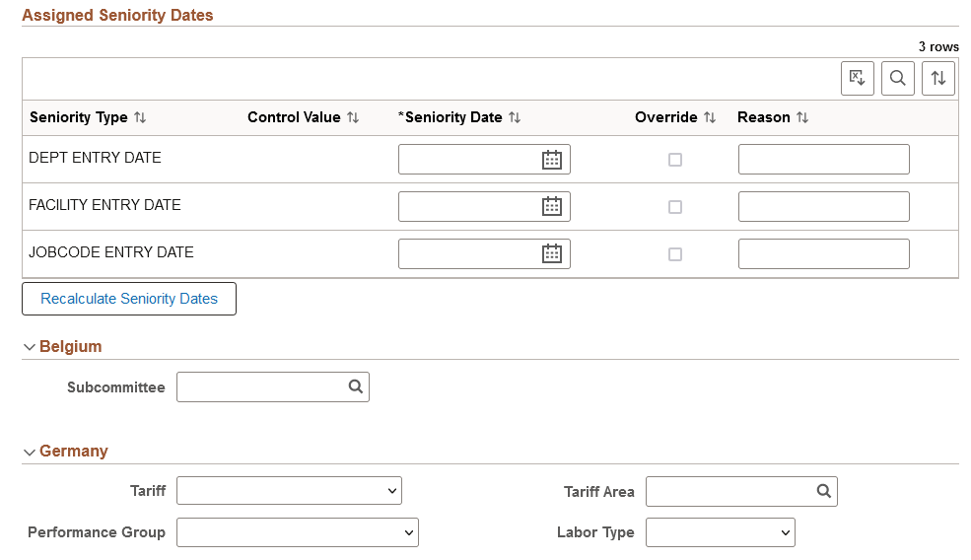Click Reason field for JOBCODE ENTRY DATE
This screenshot has height=560, width=971.
pyautogui.click(x=823, y=254)
